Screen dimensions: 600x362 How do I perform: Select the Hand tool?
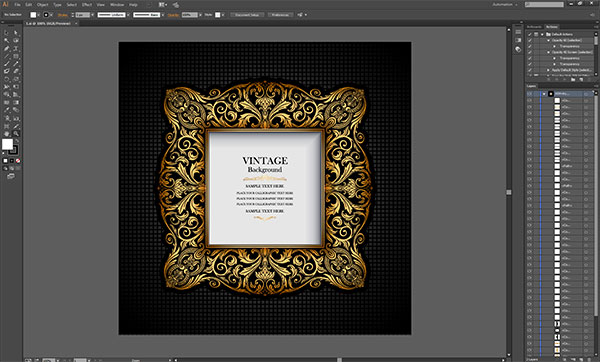coord(7,134)
